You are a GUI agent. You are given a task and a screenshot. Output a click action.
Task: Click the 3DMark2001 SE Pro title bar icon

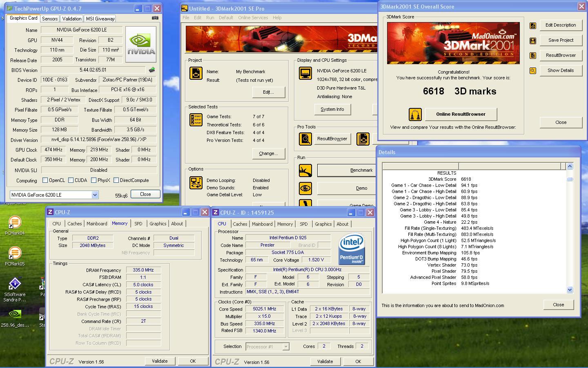(x=185, y=8)
